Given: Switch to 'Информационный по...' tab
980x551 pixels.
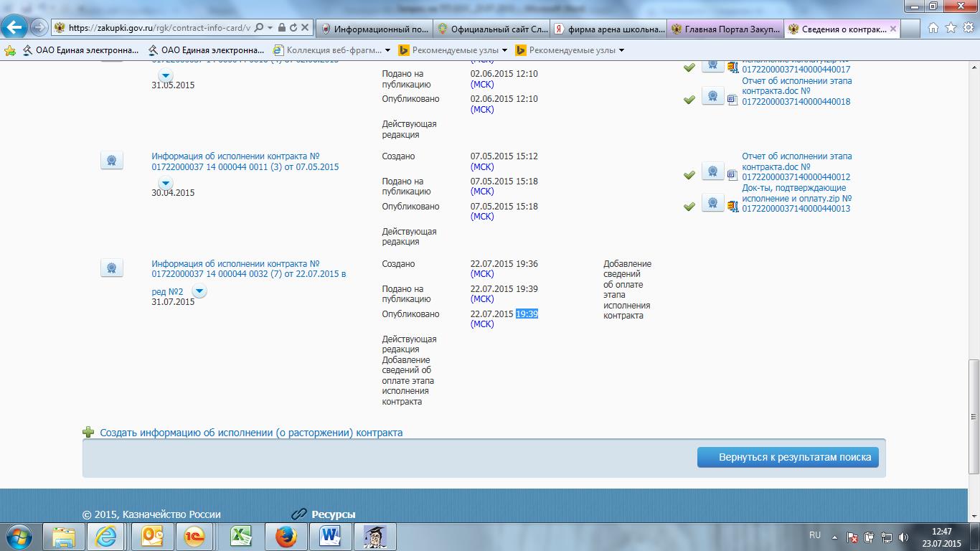Looking at the screenshot, I should coord(374,29).
